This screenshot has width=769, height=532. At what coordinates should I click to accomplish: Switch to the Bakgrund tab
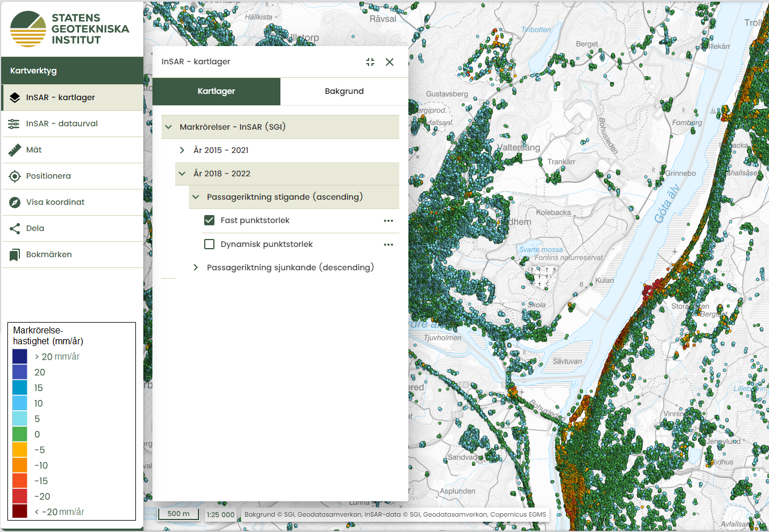click(344, 92)
